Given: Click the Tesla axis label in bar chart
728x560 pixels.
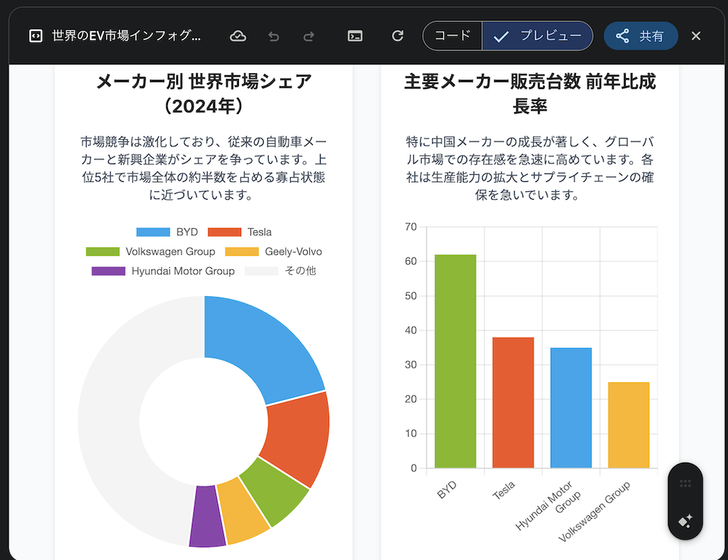Looking at the screenshot, I should pos(504,490).
